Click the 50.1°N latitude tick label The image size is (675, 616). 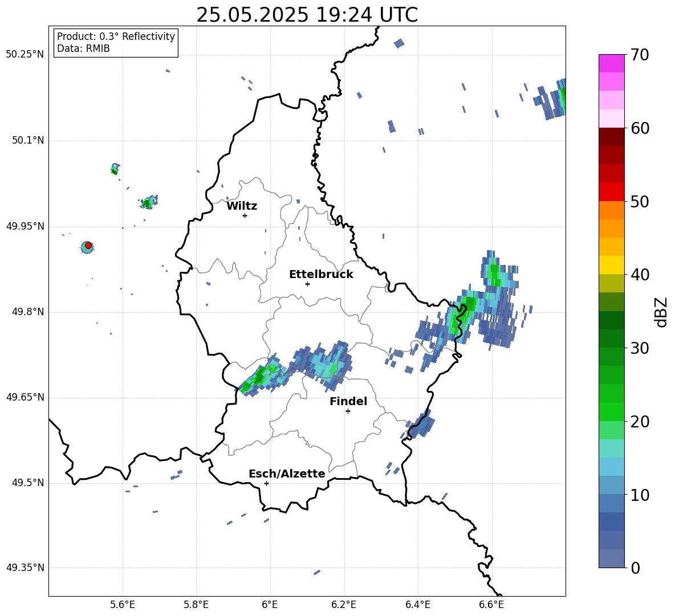[28, 140]
